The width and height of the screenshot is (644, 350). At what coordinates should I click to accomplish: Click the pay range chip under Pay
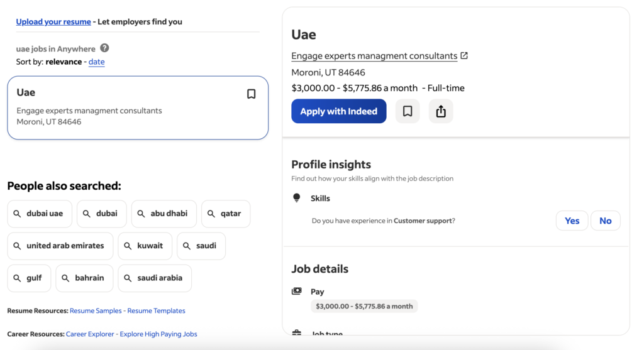(364, 306)
